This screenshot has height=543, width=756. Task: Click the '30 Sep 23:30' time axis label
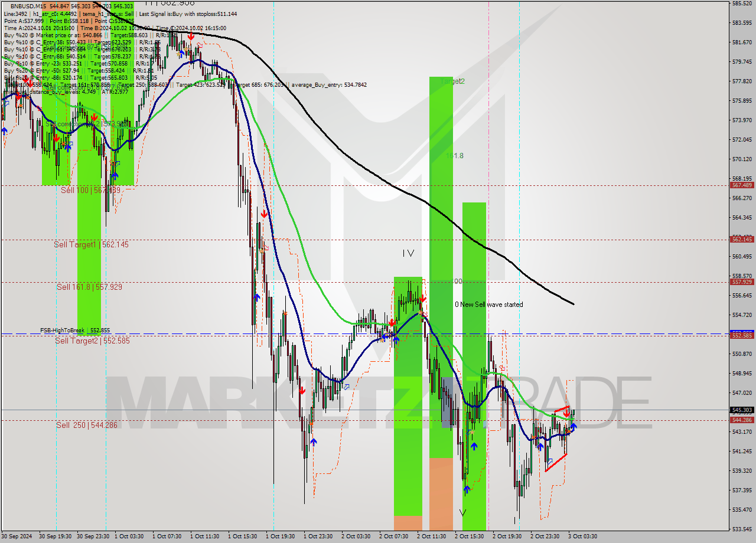point(93,537)
